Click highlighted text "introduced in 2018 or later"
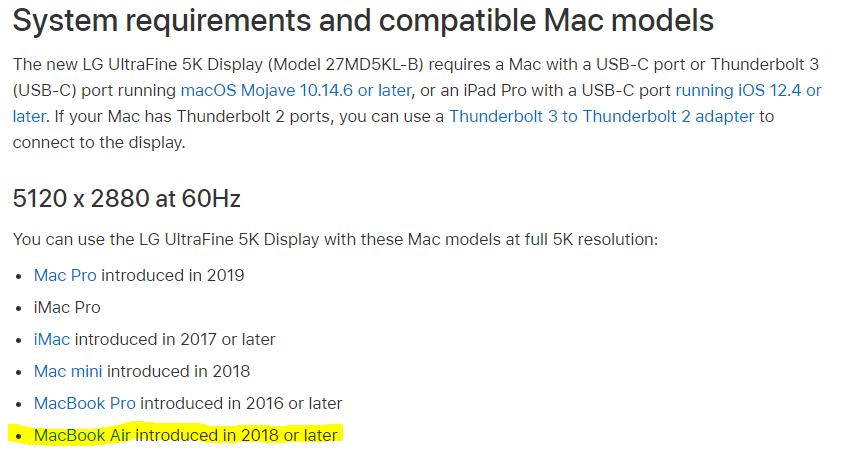 click(240, 435)
